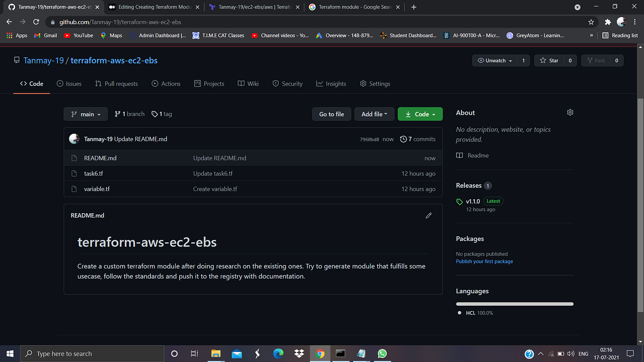Click the Windows search box
The width and height of the screenshot is (644, 362).
click(92, 353)
